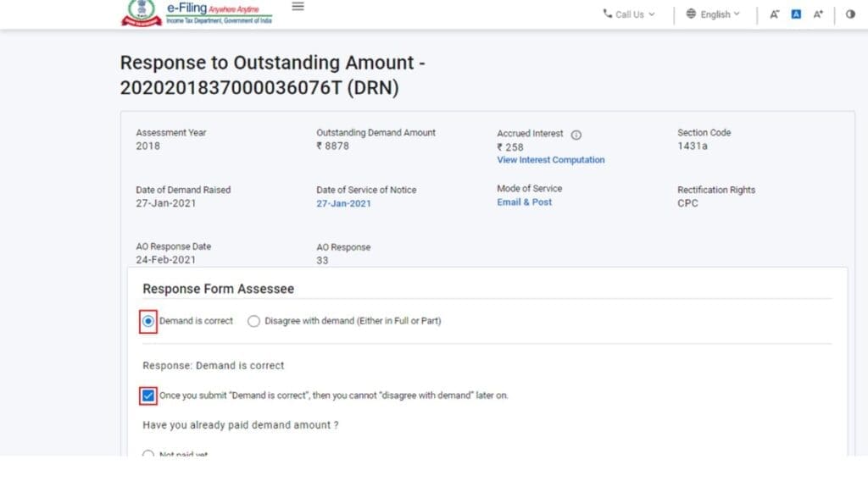Click the Response Form Assessee heading
868x481 pixels.
coord(218,289)
